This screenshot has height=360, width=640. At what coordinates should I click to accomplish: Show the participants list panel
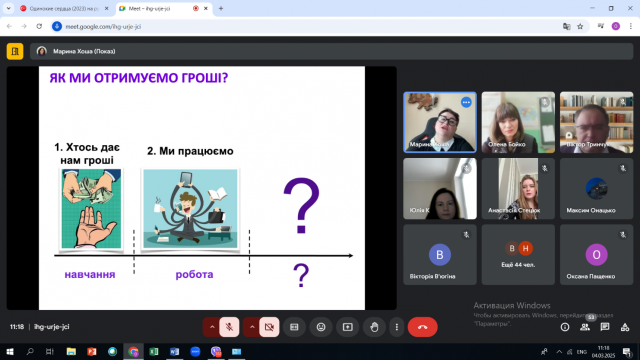click(x=585, y=327)
